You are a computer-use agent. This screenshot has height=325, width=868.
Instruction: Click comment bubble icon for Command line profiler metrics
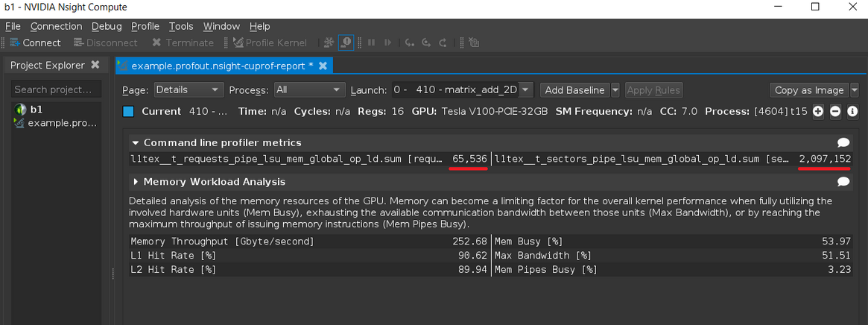pos(843,143)
